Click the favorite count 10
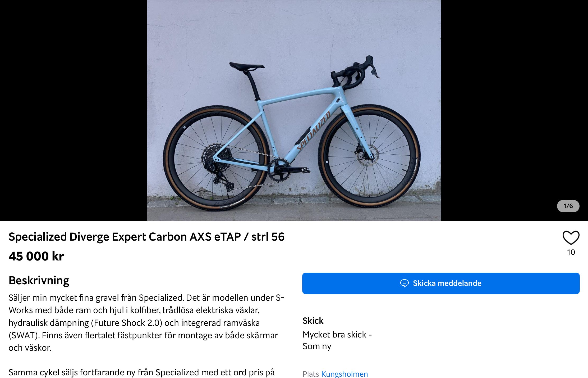Image resolution: width=588 pixels, height=378 pixels. (x=571, y=252)
